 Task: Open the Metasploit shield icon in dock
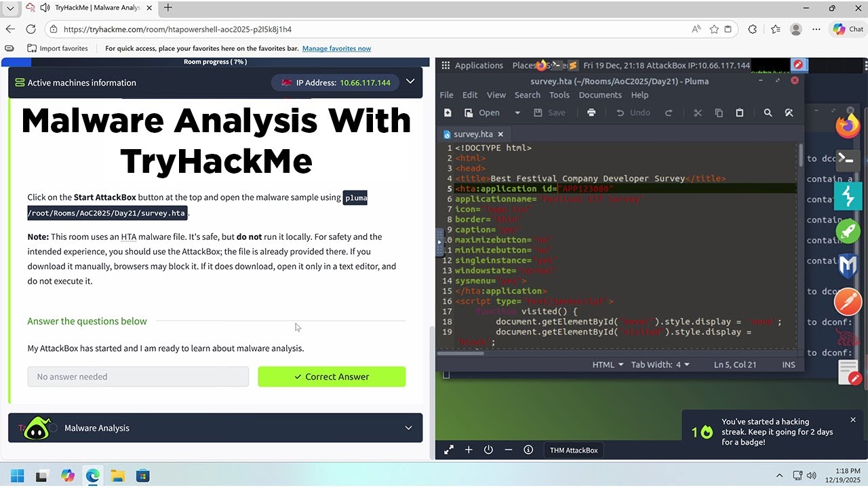tap(848, 266)
